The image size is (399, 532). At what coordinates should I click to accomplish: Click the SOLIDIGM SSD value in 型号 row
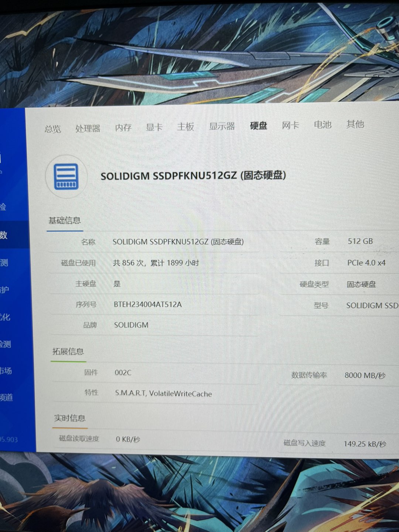(372, 306)
